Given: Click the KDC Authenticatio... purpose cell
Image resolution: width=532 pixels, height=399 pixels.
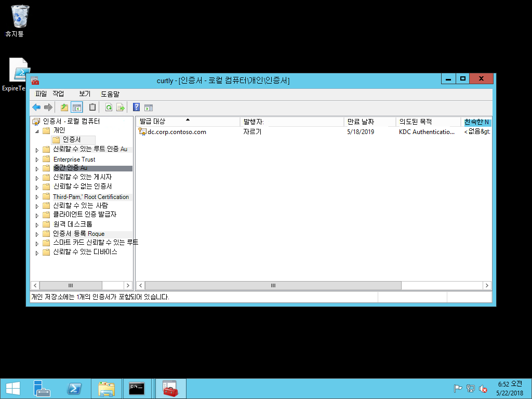Looking at the screenshot, I should 427,131.
